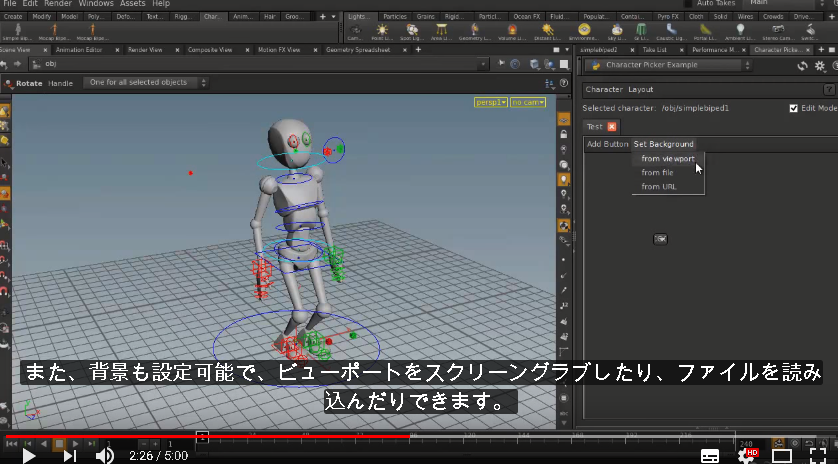Image resolution: width=838 pixels, height=464 pixels.
Task: Click the Simple Biped shelf tool
Action: coord(18,32)
